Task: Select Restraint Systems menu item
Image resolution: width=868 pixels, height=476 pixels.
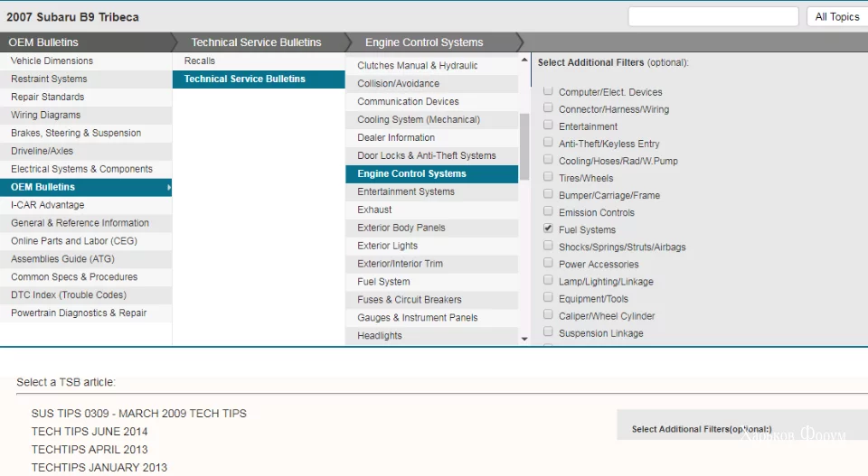Action: coord(86,79)
